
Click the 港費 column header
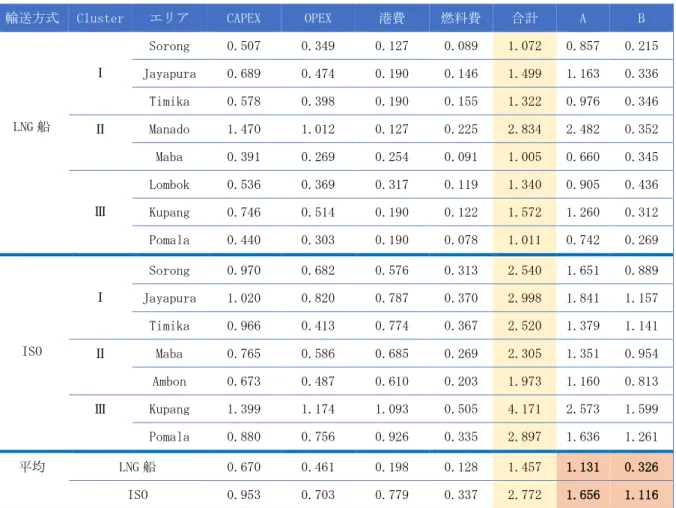(x=392, y=18)
